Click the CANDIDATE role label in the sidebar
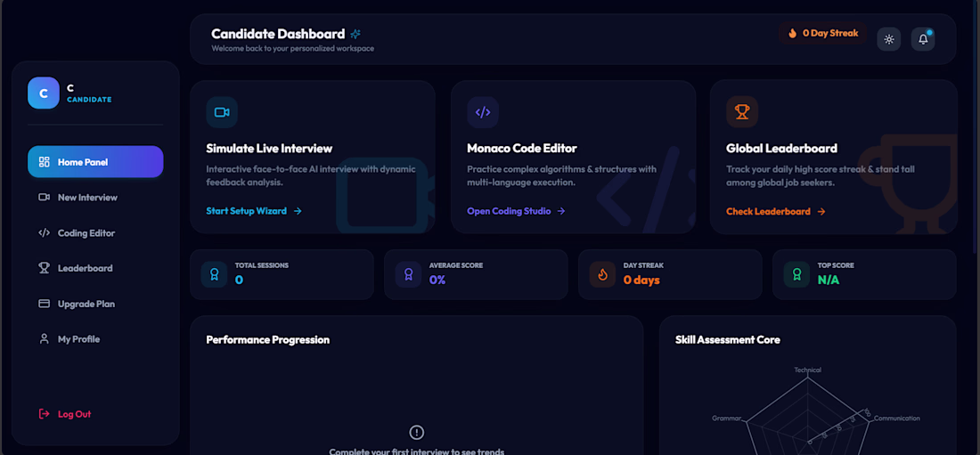This screenshot has width=980, height=455. (89, 100)
